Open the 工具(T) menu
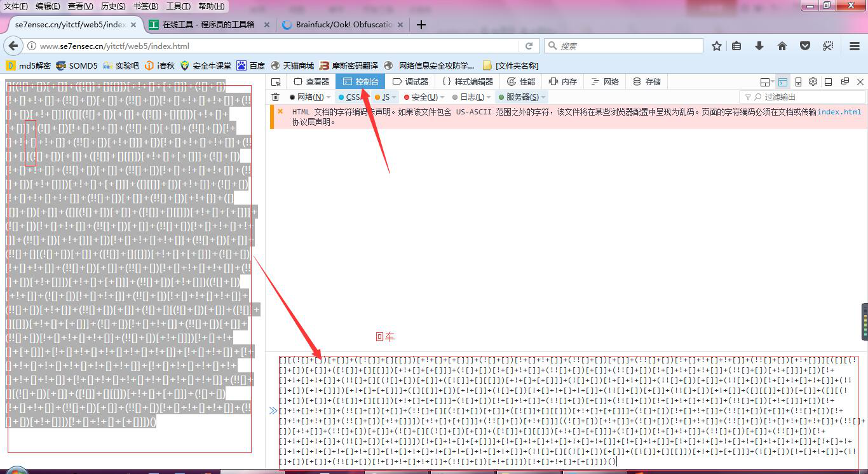 coord(178,6)
